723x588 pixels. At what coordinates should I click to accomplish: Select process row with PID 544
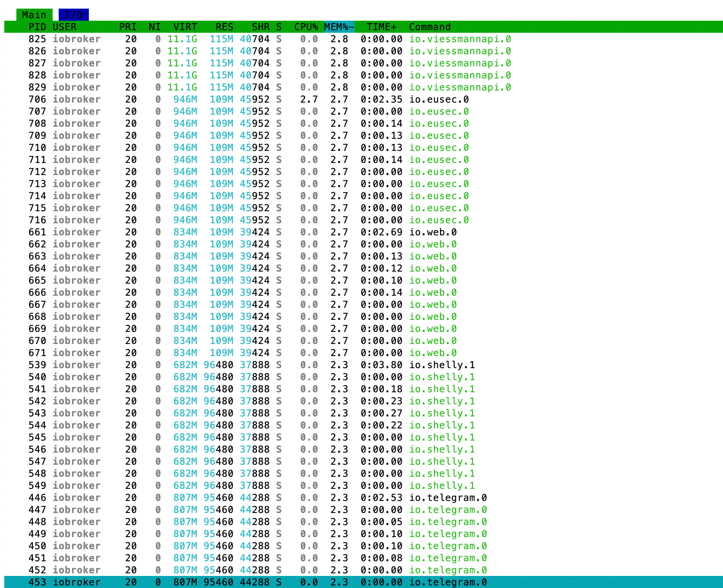[363, 425]
